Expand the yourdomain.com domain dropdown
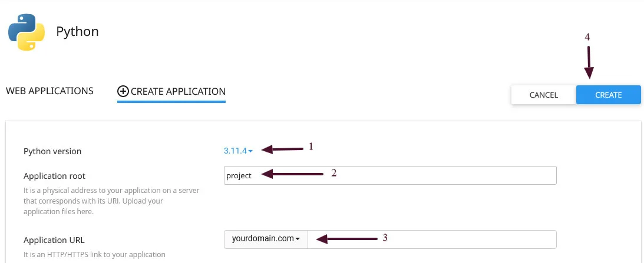This screenshot has height=263, width=644. pyautogui.click(x=266, y=239)
